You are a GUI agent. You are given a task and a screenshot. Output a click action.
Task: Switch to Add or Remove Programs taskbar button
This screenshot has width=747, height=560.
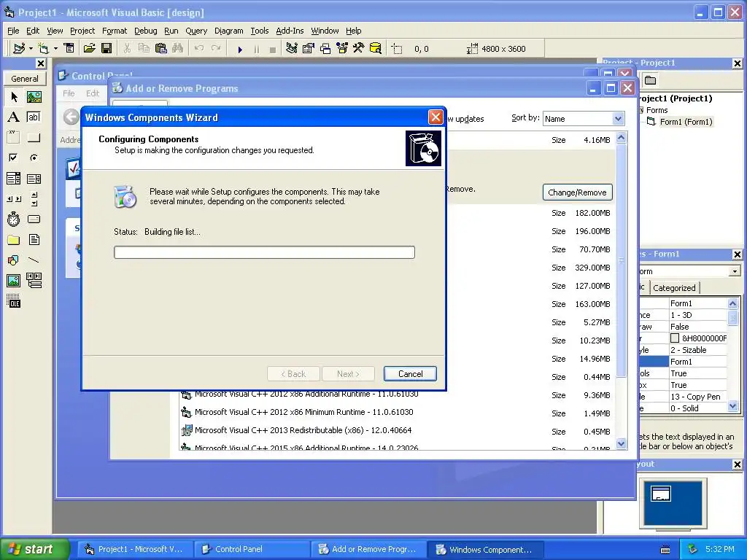click(368, 549)
